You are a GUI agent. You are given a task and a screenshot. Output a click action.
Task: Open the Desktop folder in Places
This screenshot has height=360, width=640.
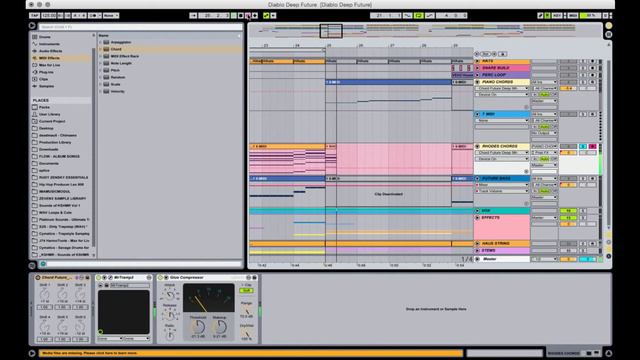[x=46, y=128]
